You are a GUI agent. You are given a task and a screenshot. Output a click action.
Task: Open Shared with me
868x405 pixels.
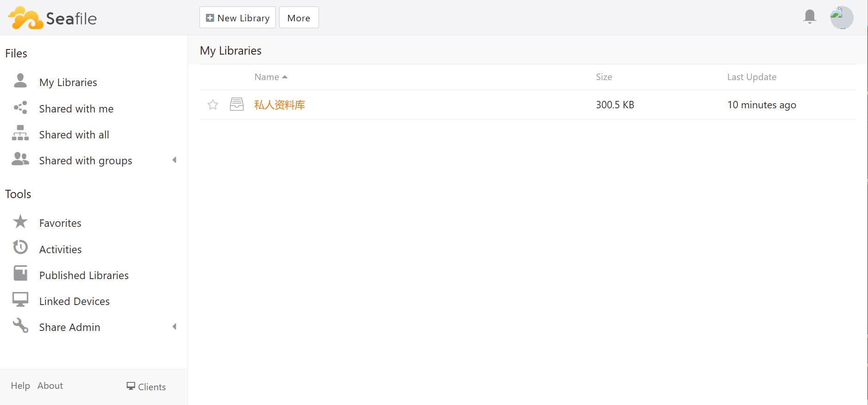[x=76, y=109]
